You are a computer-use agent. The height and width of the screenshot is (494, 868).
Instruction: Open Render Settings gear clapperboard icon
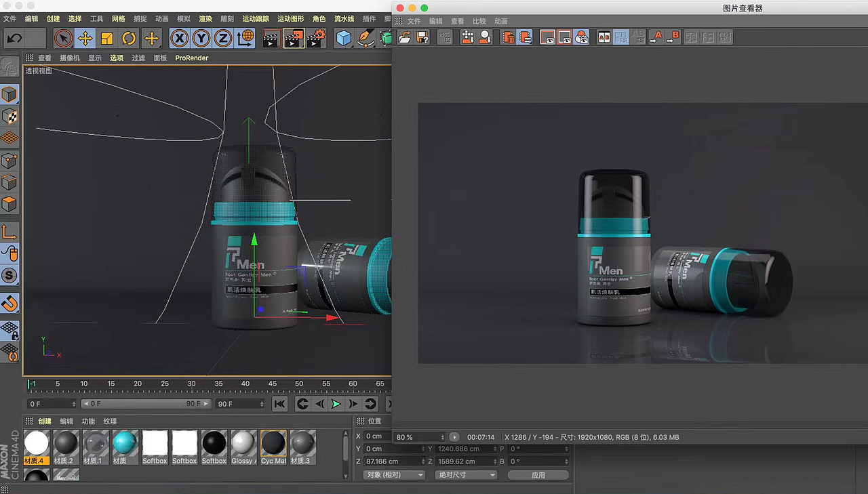tap(316, 38)
